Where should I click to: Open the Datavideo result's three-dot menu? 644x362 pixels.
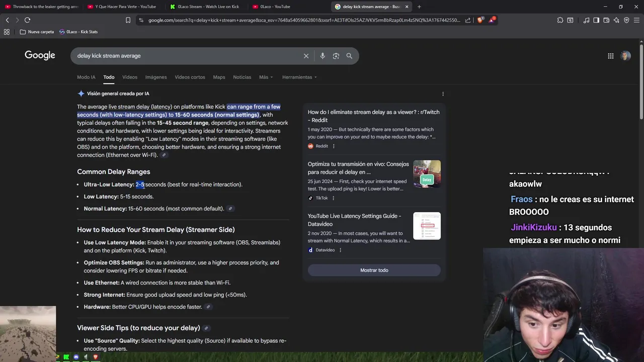(x=340, y=250)
